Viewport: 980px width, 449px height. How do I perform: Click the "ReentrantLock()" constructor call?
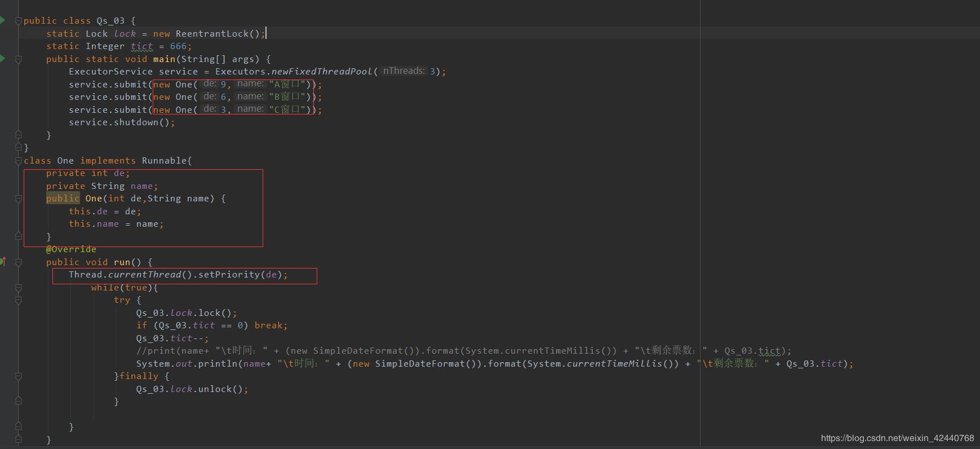(x=218, y=33)
